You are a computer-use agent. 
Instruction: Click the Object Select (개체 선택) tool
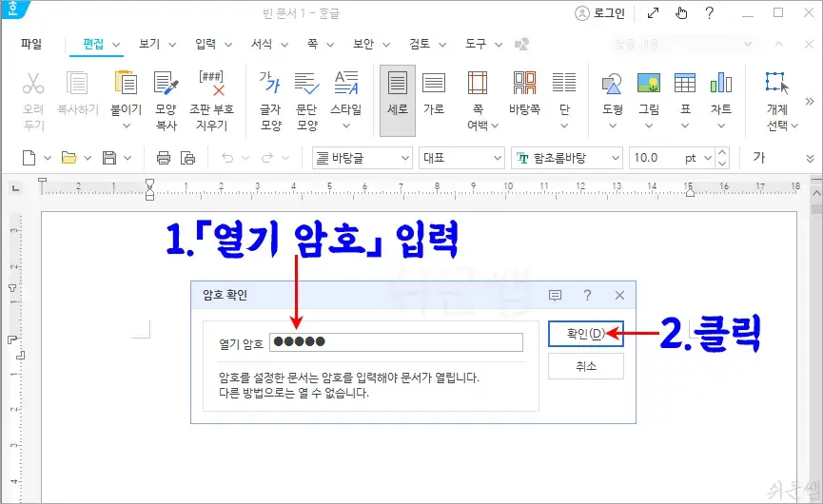[x=776, y=83]
